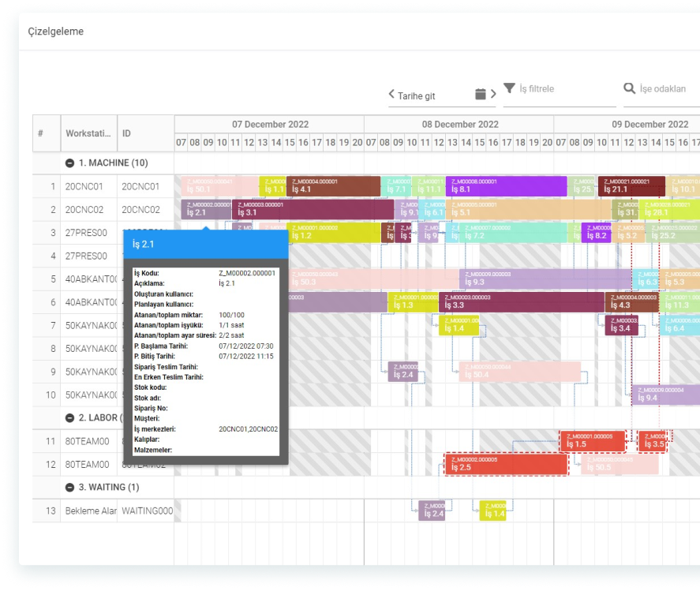700x591 pixels.
Task: Open the calendar date picker icon
Action: [481, 95]
